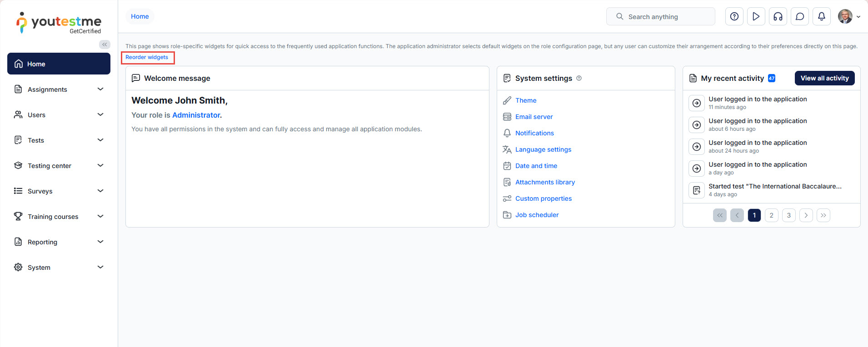Click the System settings info icon
This screenshot has width=868, height=347.
pyautogui.click(x=579, y=78)
